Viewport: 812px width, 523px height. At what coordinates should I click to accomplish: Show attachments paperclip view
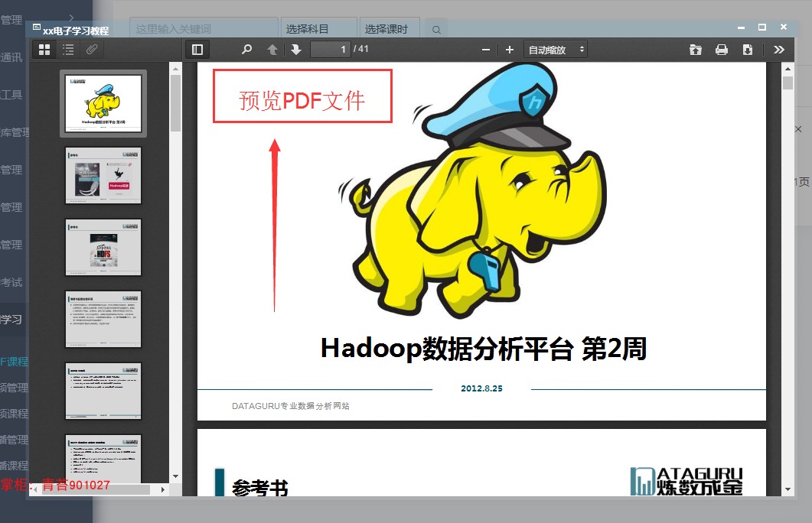pos(92,50)
